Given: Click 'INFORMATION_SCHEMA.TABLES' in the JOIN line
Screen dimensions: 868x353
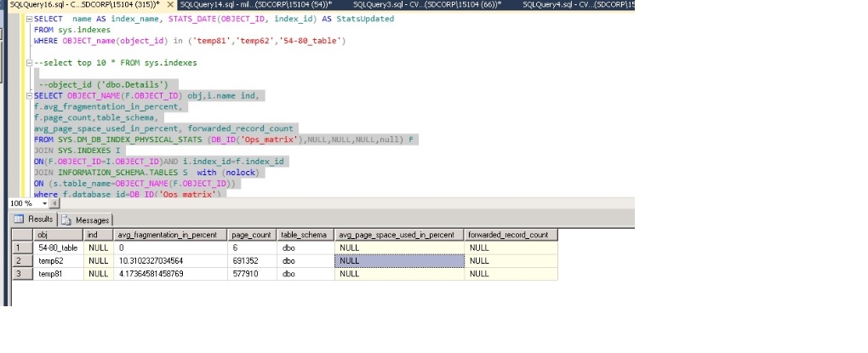Looking at the screenshot, I should point(118,173).
